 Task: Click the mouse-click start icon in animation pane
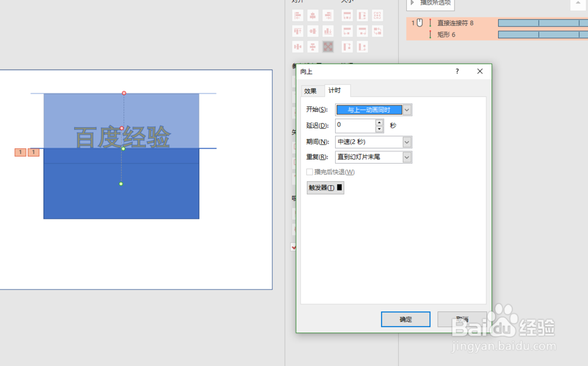[420, 22]
